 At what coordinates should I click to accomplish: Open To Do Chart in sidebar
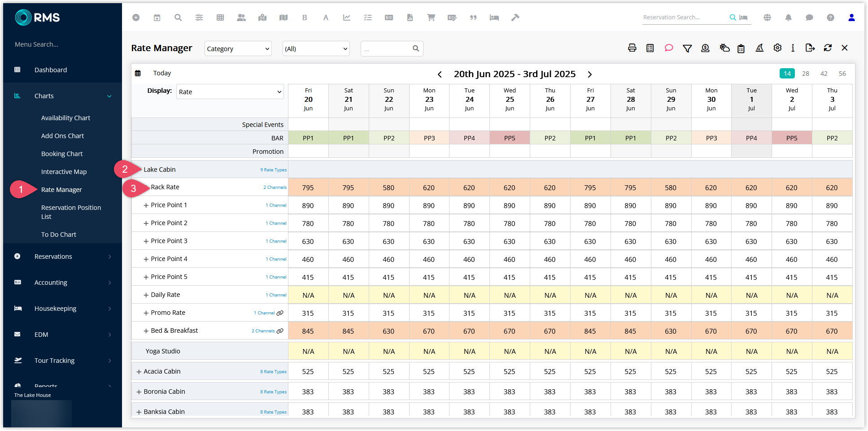coord(59,235)
